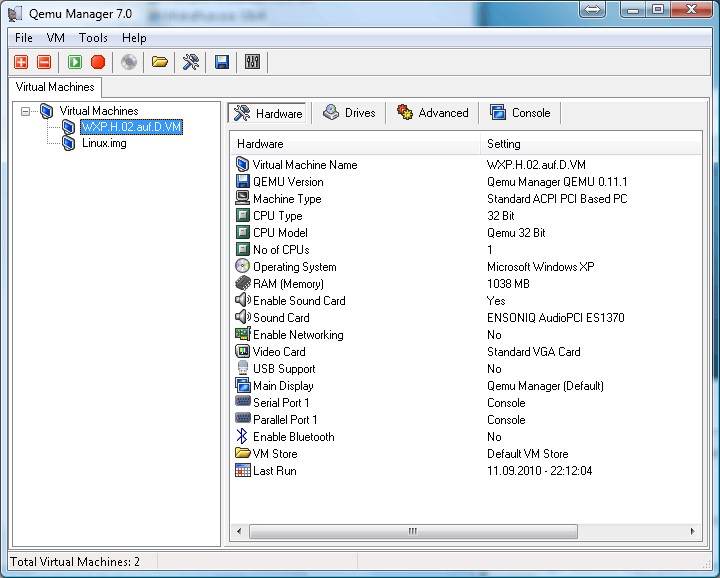Screen dimensions: 720x578
Task: Switch to the Drives tab
Action: 349,113
